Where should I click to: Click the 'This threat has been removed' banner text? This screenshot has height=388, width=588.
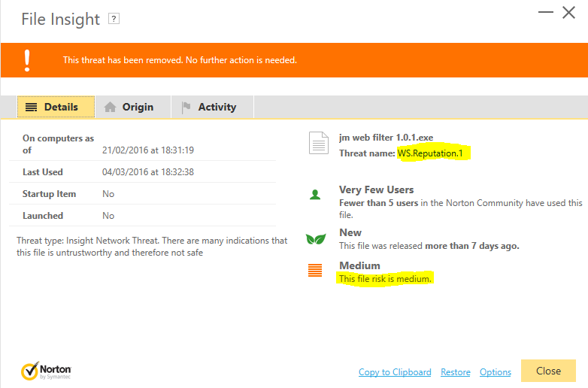[180, 60]
